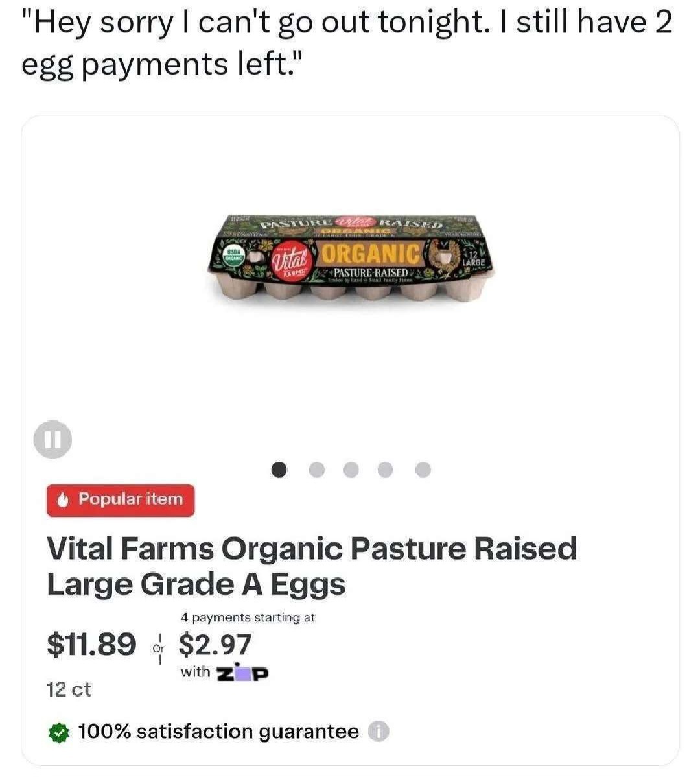Screen dimensions: 700x777
Task: Switch to the fifth carousel dot
Action: pyautogui.click(x=423, y=469)
